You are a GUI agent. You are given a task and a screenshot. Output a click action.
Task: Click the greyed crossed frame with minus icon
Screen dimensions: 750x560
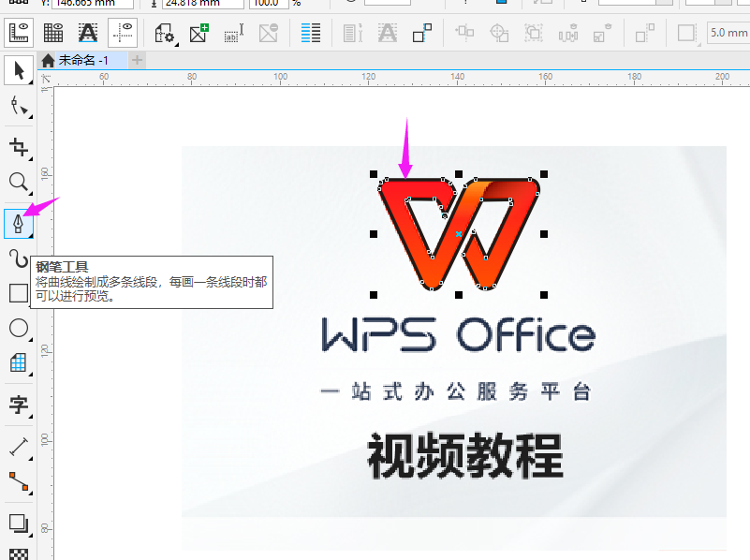tap(269, 33)
